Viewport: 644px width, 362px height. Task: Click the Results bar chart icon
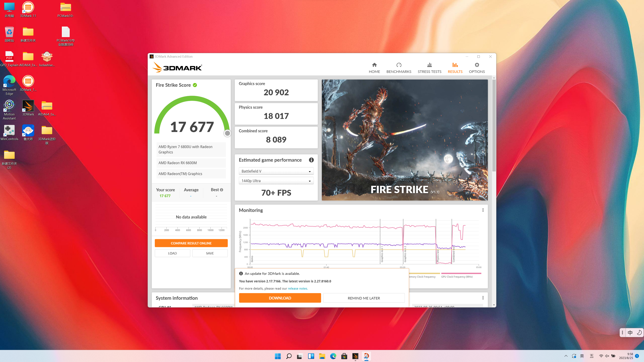click(x=455, y=65)
